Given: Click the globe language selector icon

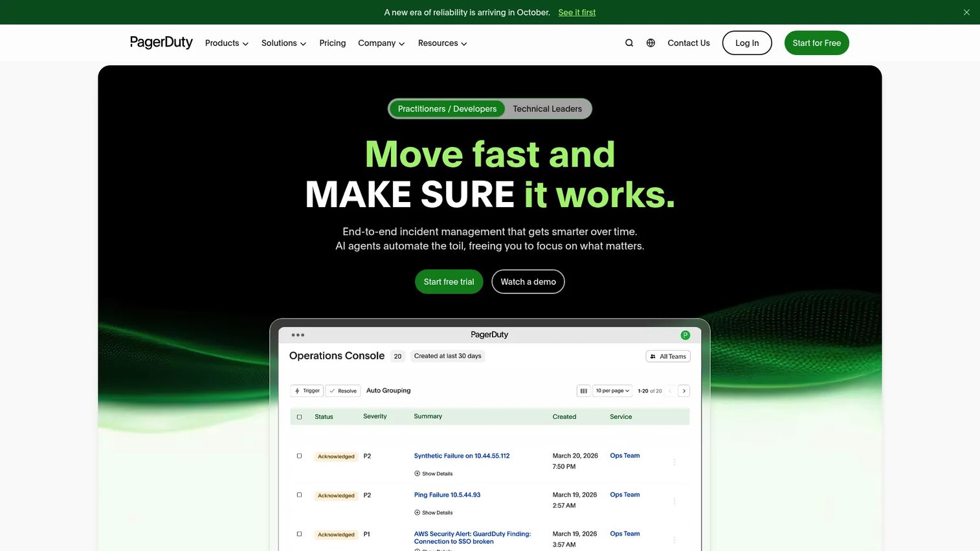Looking at the screenshot, I should click(x=651, y=43).
